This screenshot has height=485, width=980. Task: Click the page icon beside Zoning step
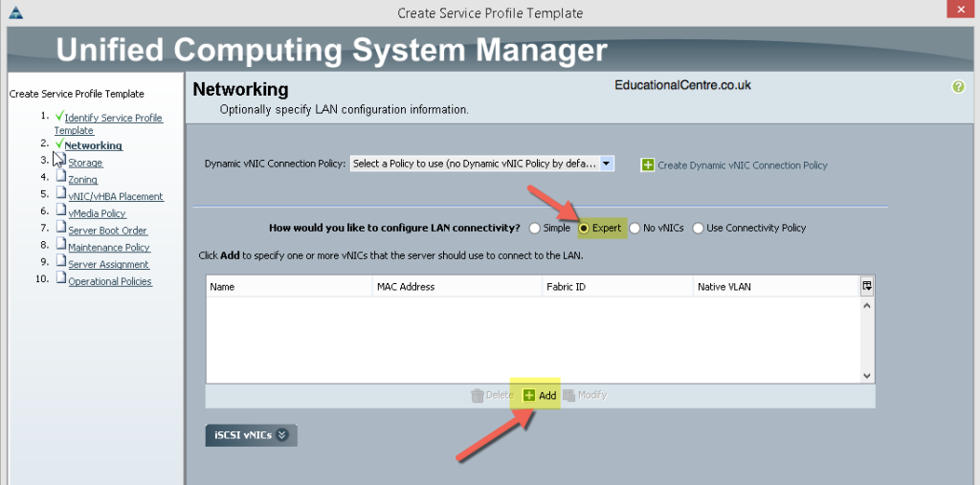pos(61,175)
